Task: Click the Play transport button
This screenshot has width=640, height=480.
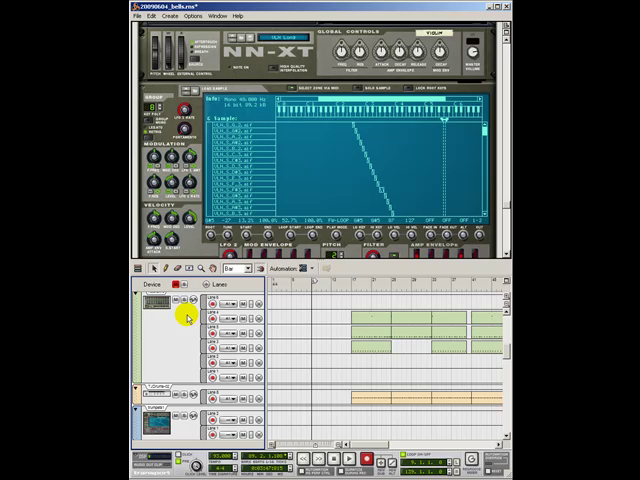Action: 349,459
